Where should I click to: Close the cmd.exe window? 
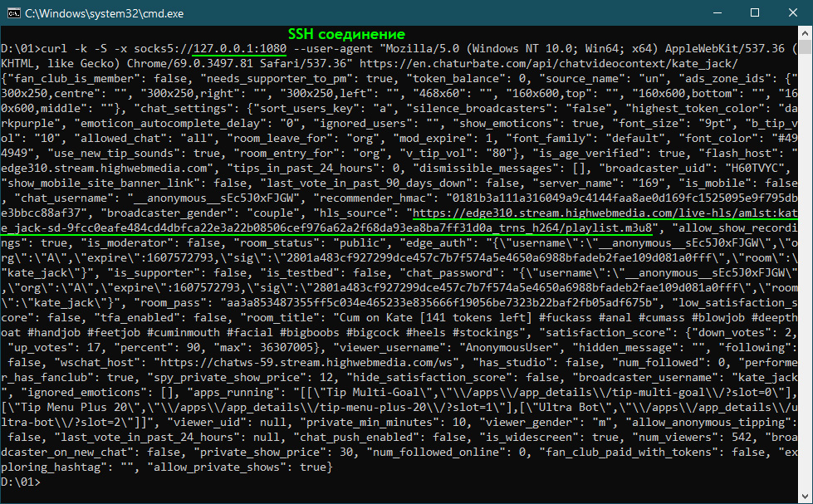click(x=792, y=13)
